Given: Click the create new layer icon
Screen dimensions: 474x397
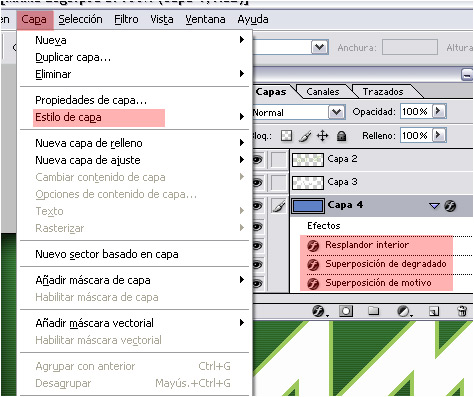Looking at the screenshot, I should [x=434, y=311].
